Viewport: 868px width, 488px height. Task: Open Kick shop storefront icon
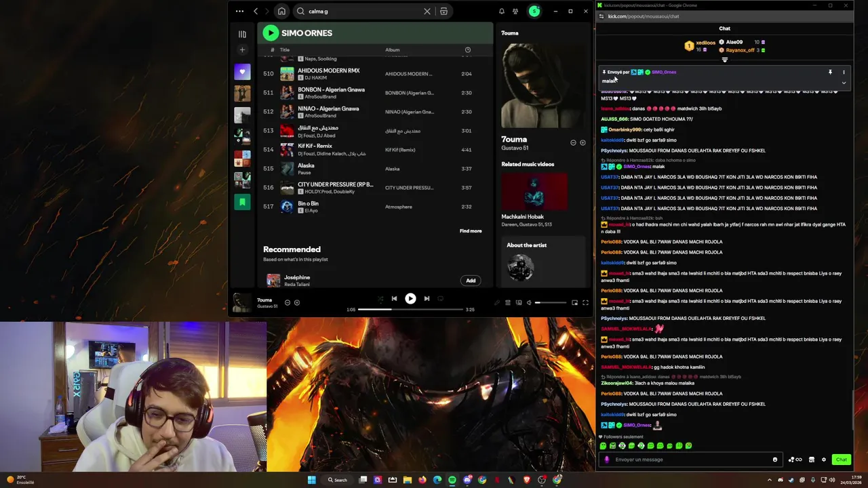[x=812, y=460]
